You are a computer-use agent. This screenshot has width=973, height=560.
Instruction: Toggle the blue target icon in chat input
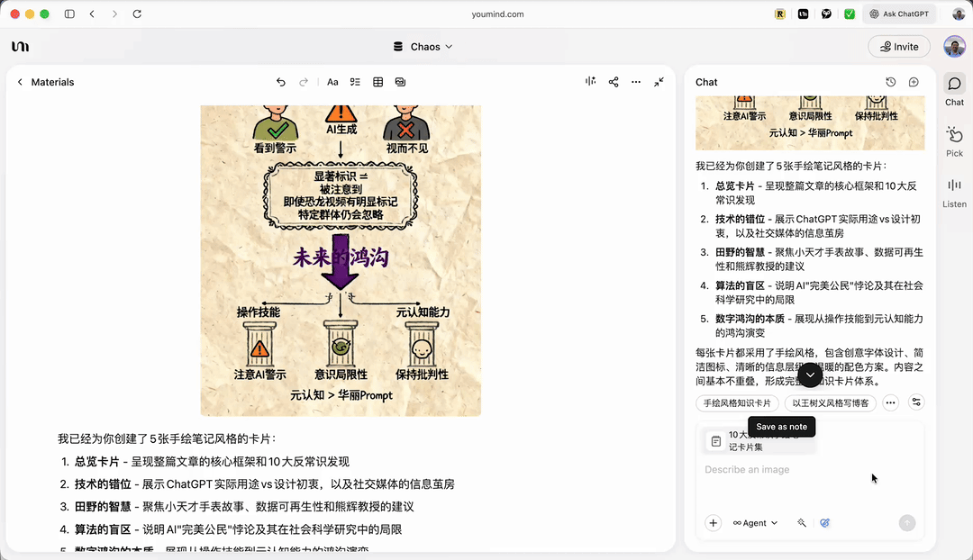tap(824, 523)
